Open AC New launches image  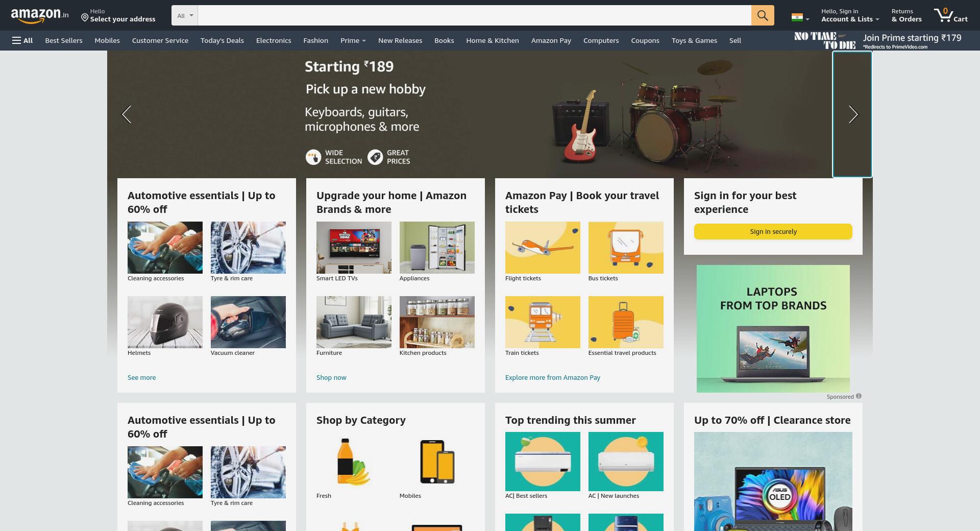(626, 462)
